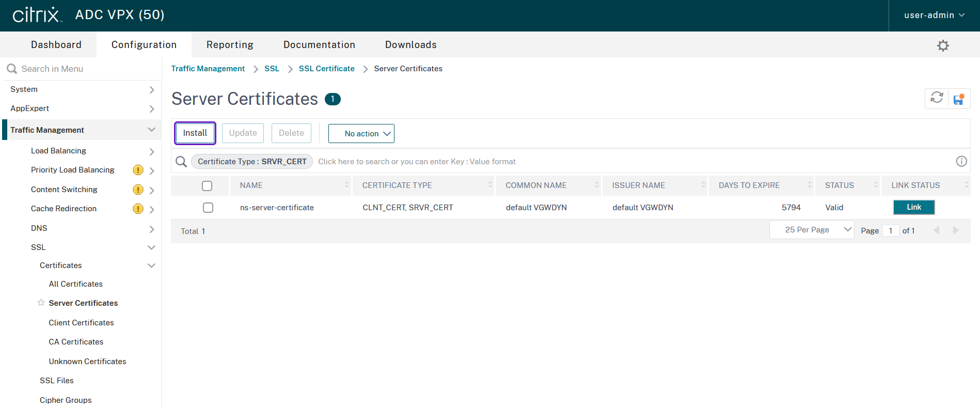
Task: Click the search magnifier in filter bar
Action: [x=181, y=162]
